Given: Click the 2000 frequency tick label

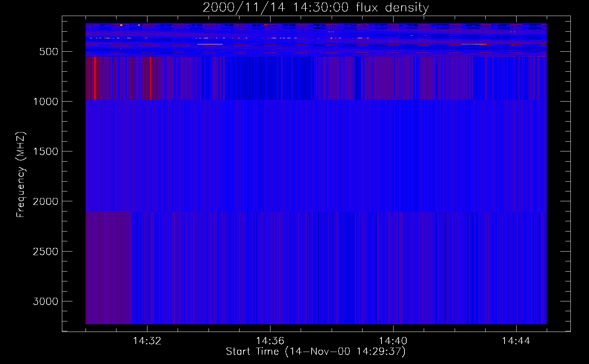Looking at the screenshot, I should [x=46, y=201].
